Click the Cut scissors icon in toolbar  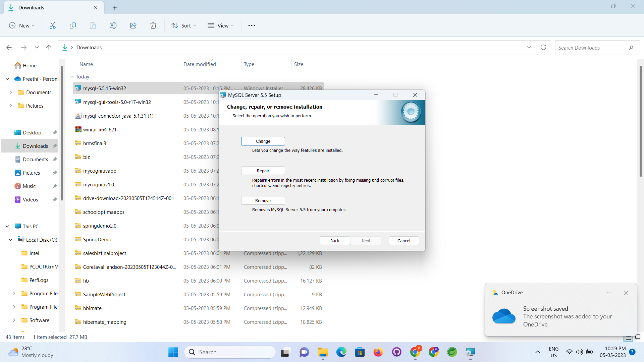pyautogui.click(x=53, y=25)
